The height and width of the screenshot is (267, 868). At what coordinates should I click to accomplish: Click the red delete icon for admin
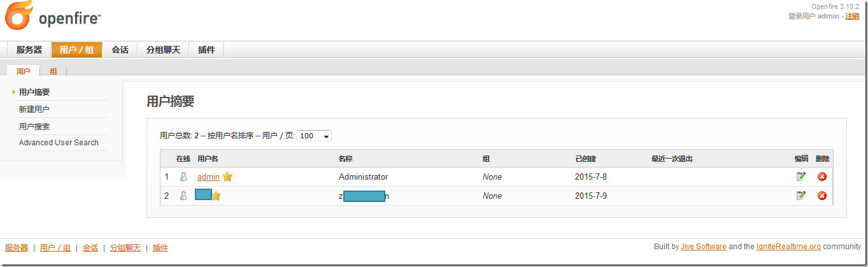pyautogui.click(x=822, y=177)
